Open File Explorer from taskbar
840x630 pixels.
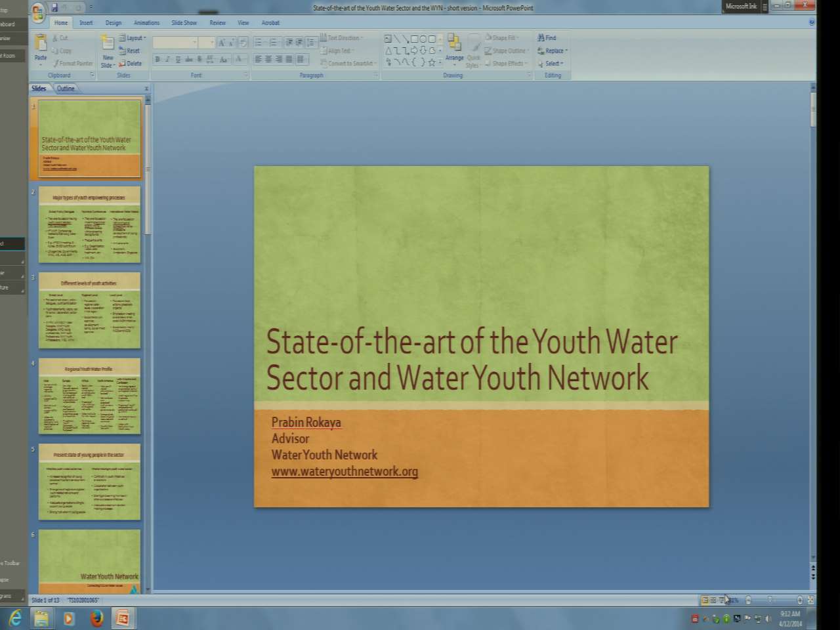pos(41,618)
